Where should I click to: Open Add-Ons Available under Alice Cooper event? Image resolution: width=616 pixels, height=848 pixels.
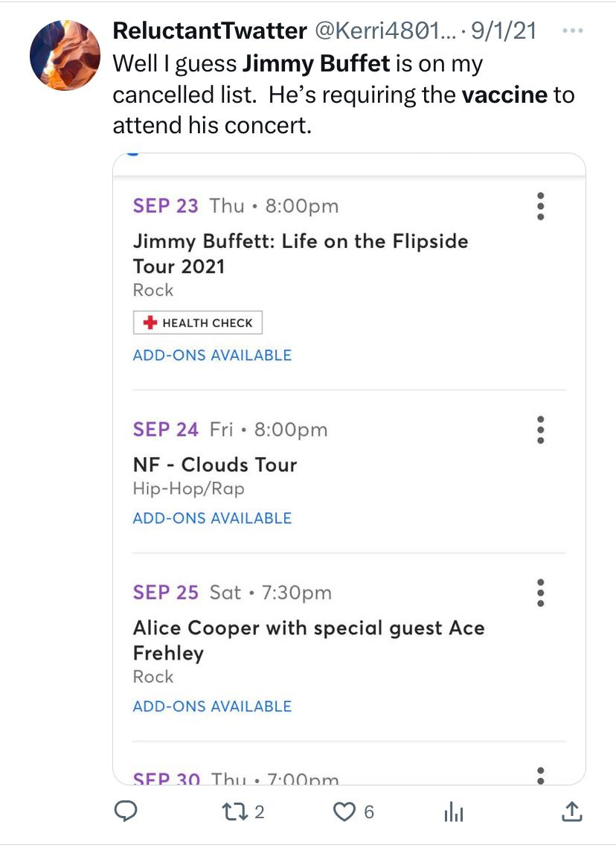point(212,707)
